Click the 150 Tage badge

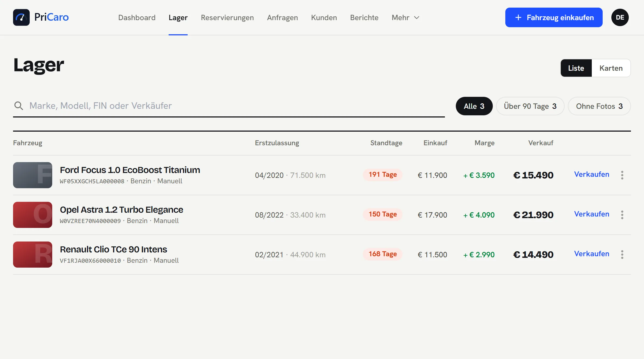click(383, 214)
